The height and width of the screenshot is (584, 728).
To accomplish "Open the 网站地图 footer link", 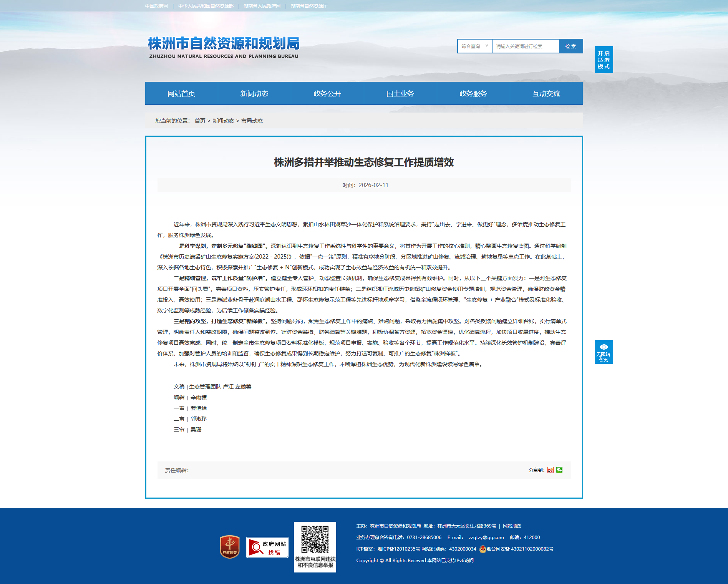I will pyautogui.click(x=512, y=526).
